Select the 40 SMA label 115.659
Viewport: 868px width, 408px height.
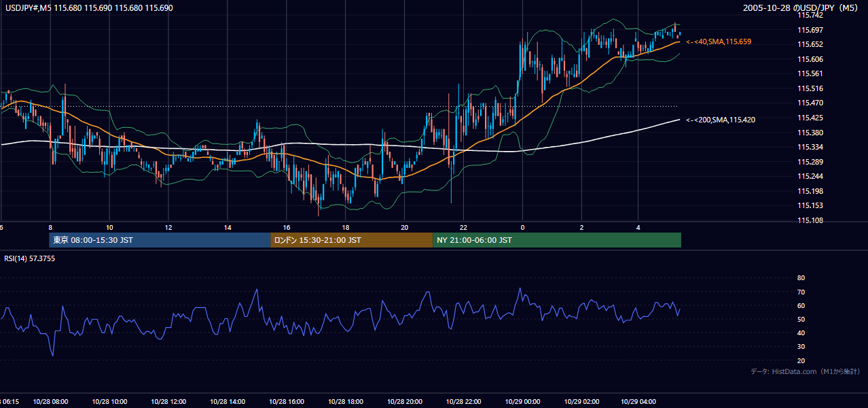click(719, 41)
